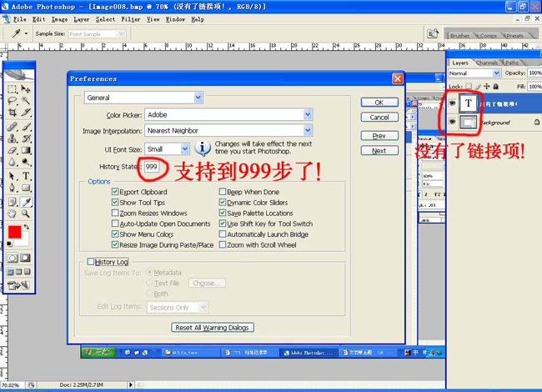542x392 pixels.
Task: Toggle Show Menu Colors checkbox
Action: tap(115, 234)
